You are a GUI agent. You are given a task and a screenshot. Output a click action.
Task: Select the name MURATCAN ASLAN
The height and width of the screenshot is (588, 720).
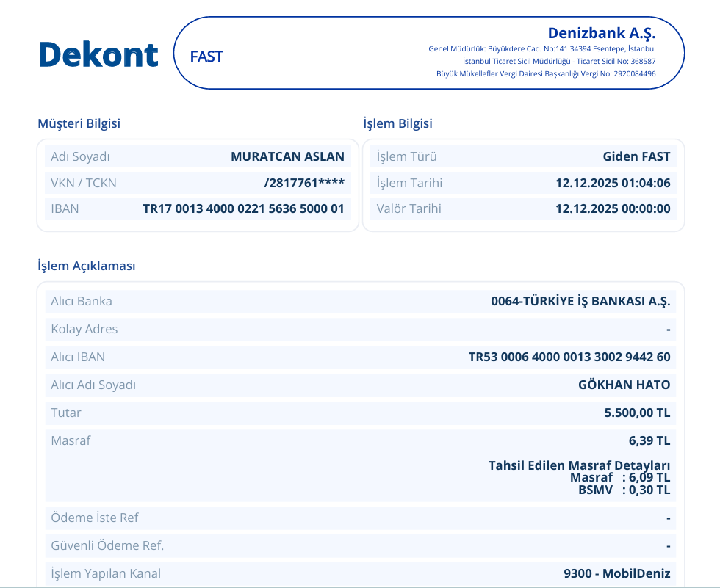tap(287, 156)
